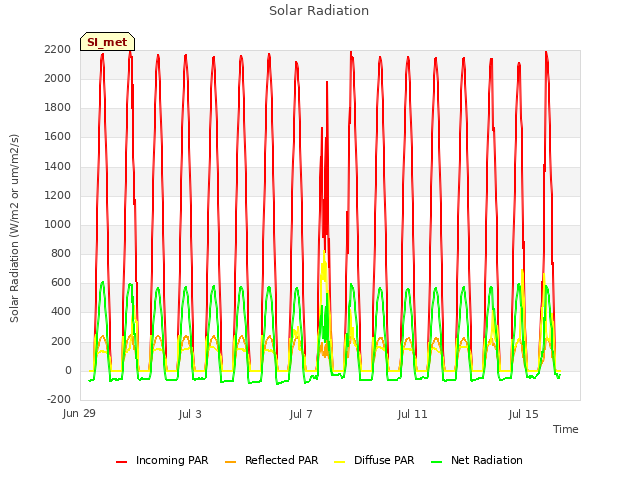This screenshot has height=480, width=640.
Task: Click the red Incoming PAR legend swatch
Action: click(121, 462)
